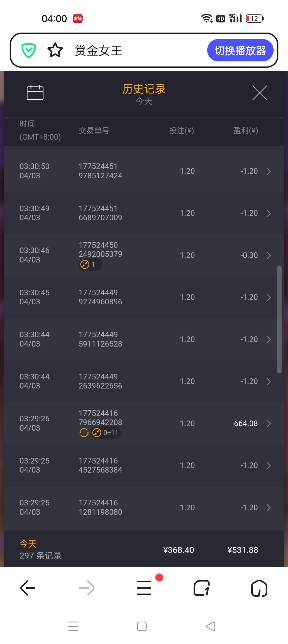Image resolution: width=288 pixels, height=644 pixels.
Task: Go to browser home page icon
Action: click(259, 588)
